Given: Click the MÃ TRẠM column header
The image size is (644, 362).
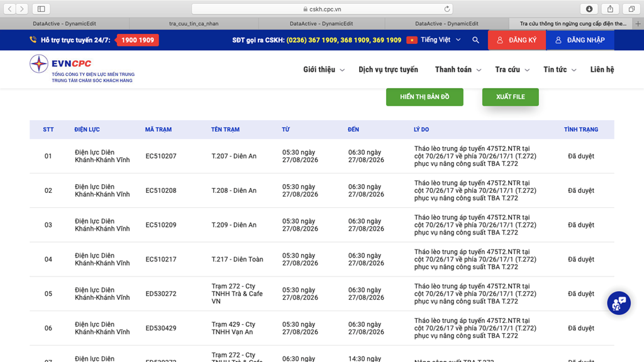Looking at the screenshot, I should click(158, 129).
